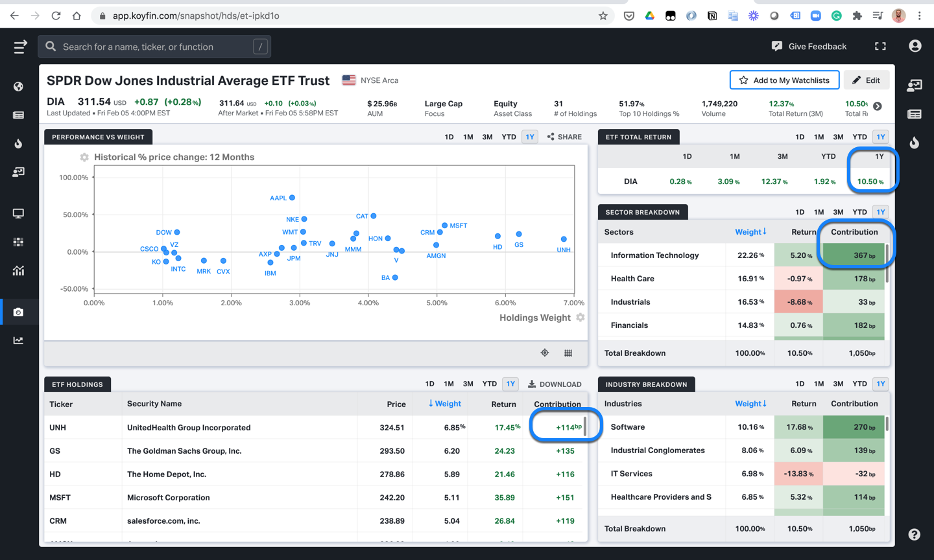934x560 pixels.
Task: Open the browser extensions puzzle icon
Action: click(857, 16)
